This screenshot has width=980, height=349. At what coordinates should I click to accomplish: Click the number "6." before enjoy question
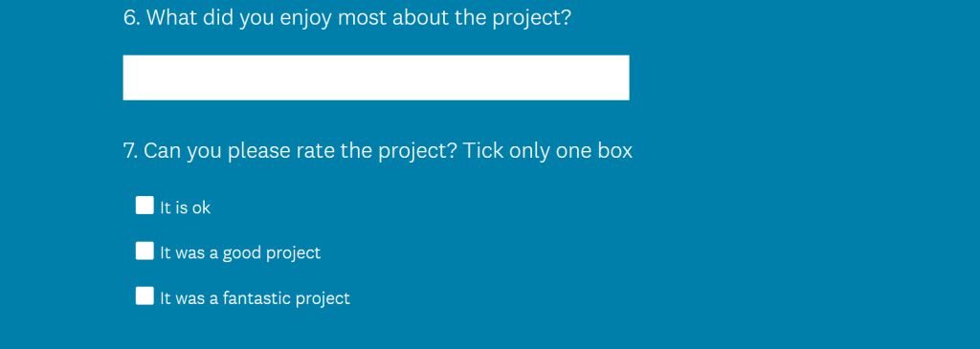[x=132, y=18]
